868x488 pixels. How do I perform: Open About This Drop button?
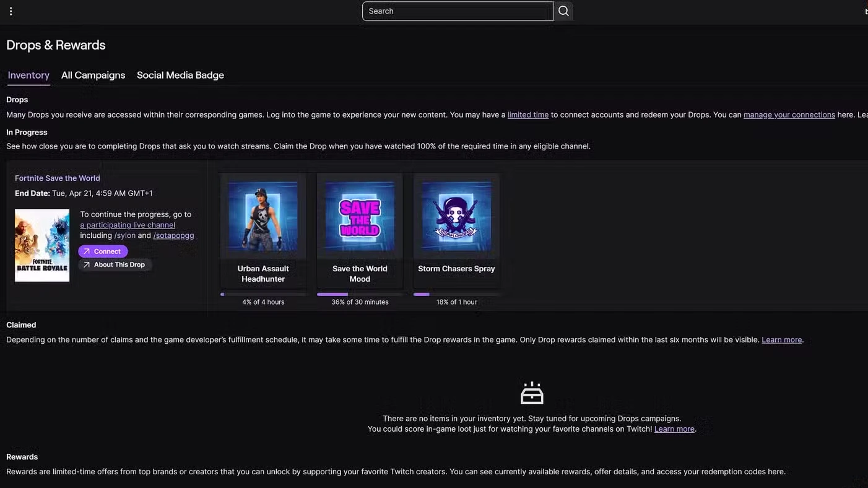(x=115, y=264)
